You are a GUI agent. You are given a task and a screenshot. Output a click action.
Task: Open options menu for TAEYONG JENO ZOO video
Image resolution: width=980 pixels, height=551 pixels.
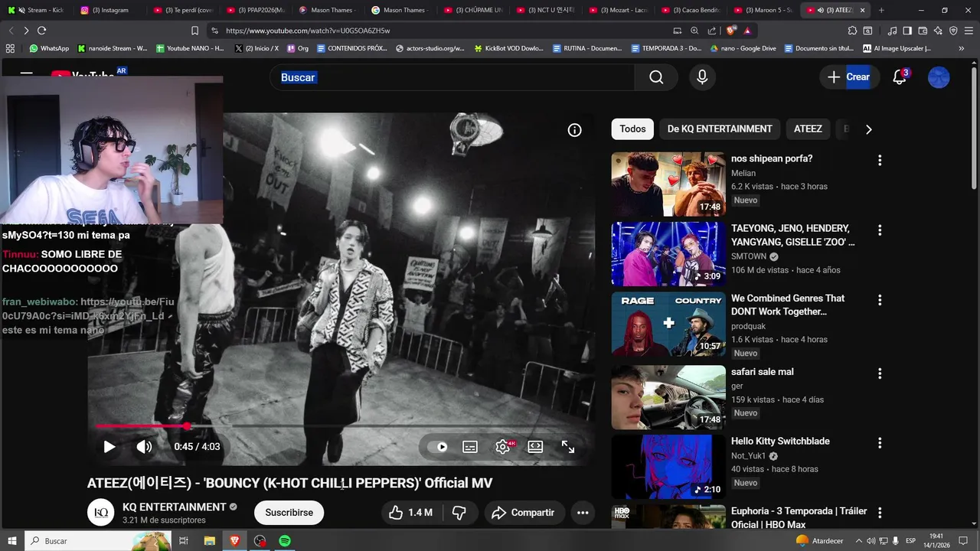pyautogui.click(x=880, y=230)
